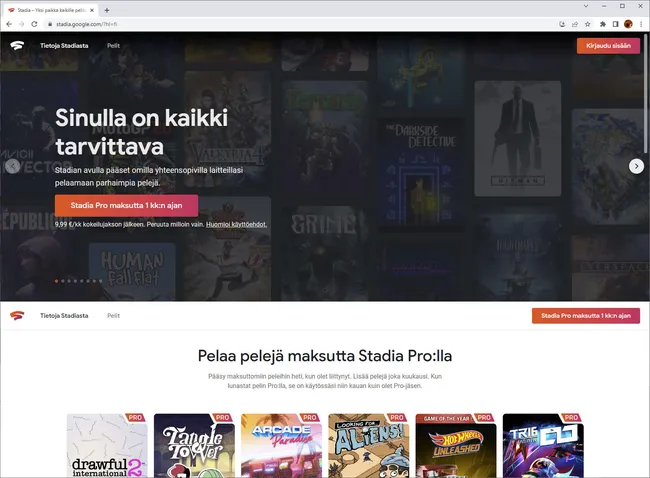Click the lock icon in address bar
Image resolution: width=650 pixels, height=478 pixels.
click(x=50, y=24)
